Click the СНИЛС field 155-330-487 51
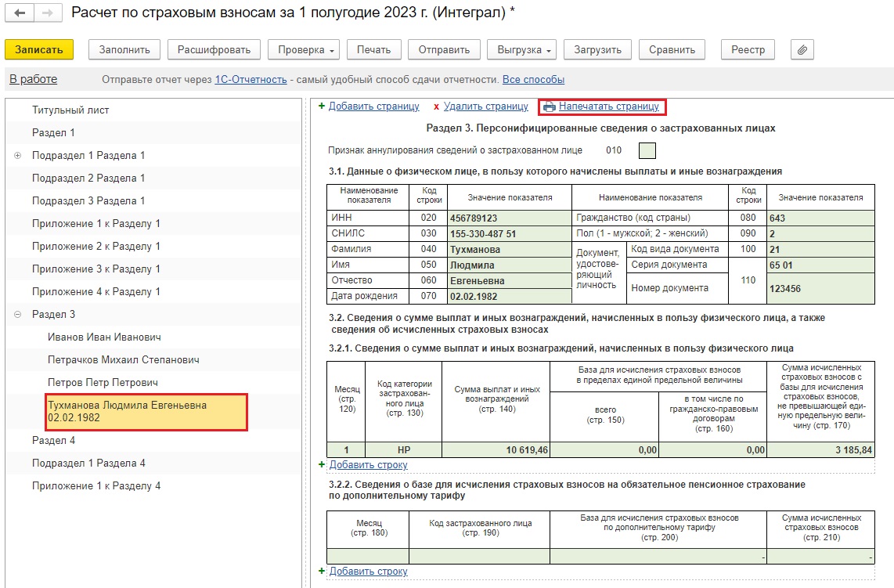 pyautogui.click(x=510, y=233)
